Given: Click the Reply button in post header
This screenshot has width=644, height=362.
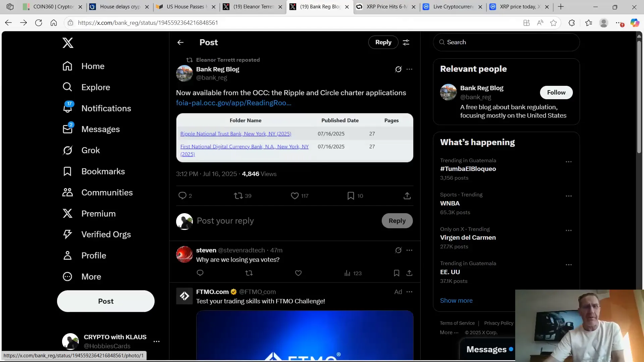Looking at the screenshot, I should coord(383,42).
